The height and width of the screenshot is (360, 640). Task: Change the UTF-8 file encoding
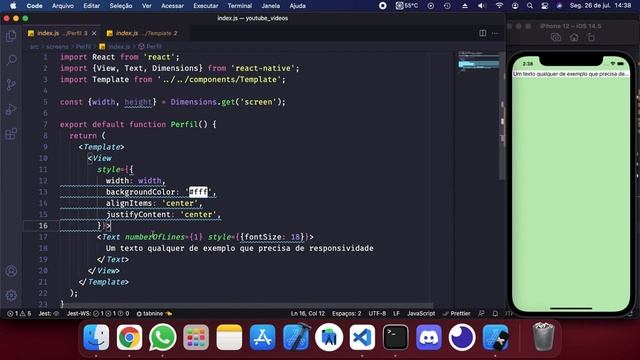(377, 313)
